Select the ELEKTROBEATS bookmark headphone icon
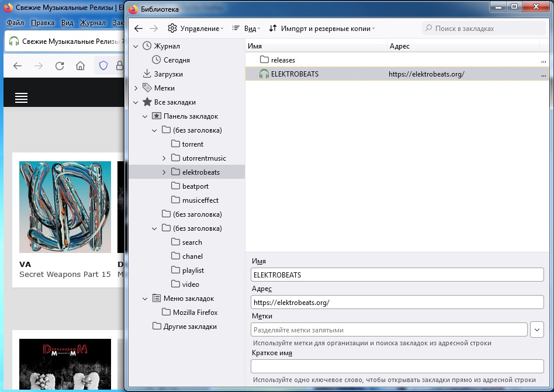Screen dimensions: 554x392 pyautogui.click(x=264, y=74)
